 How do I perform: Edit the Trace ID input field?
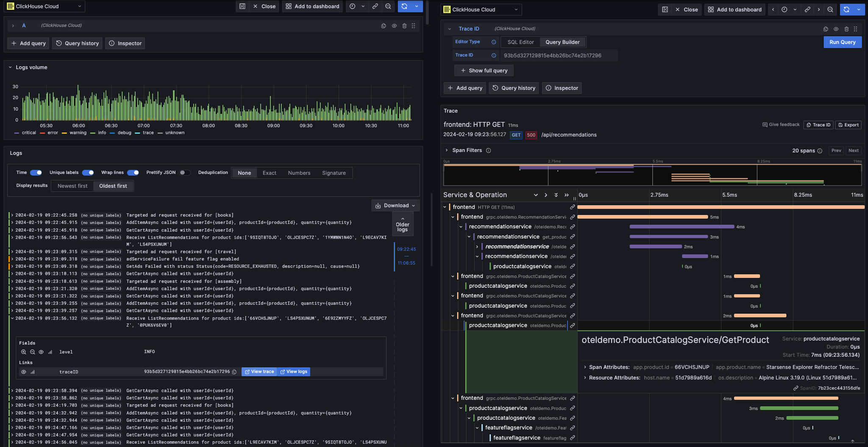559,56
